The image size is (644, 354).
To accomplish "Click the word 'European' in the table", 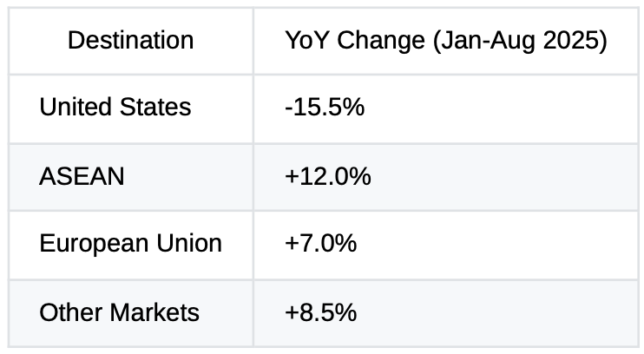I will coord(94,245).
